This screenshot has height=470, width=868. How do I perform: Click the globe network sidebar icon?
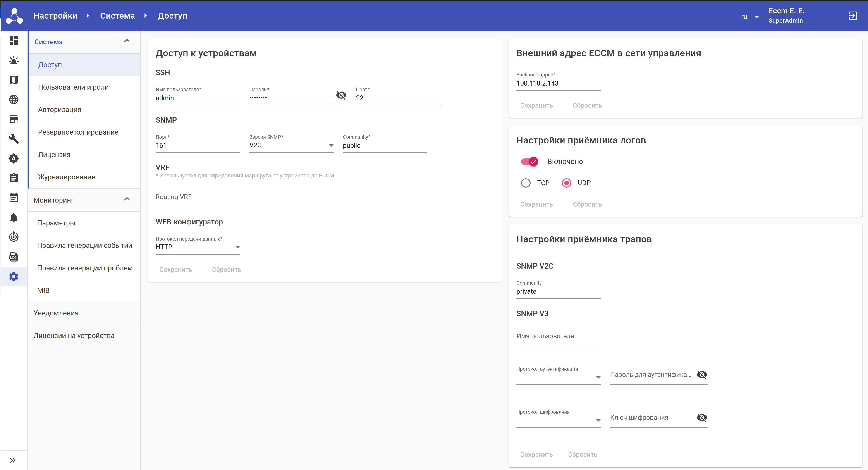[14, 100]
